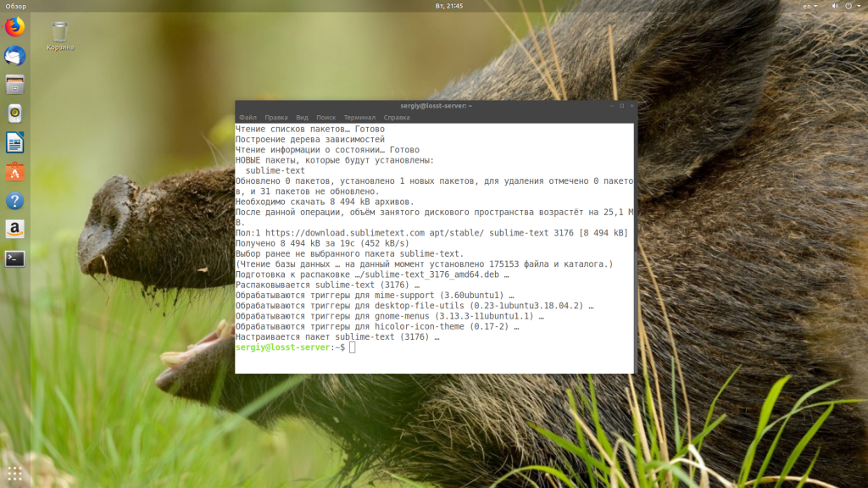Open Thunderbird mail from the dock
This screenshot has width=868, height=488.
tap(14, 56)
